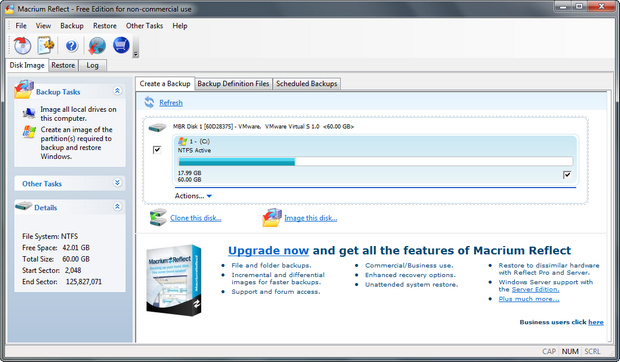Viewport: 620px width, 362px height.
Task: Select the Create a Backup tab
Action: click(x=165, y=83)
